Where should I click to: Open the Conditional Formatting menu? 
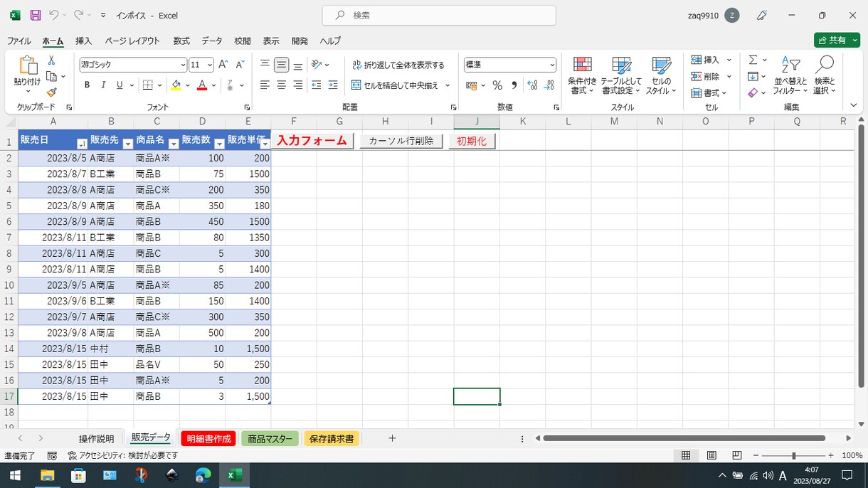[582, 75]
